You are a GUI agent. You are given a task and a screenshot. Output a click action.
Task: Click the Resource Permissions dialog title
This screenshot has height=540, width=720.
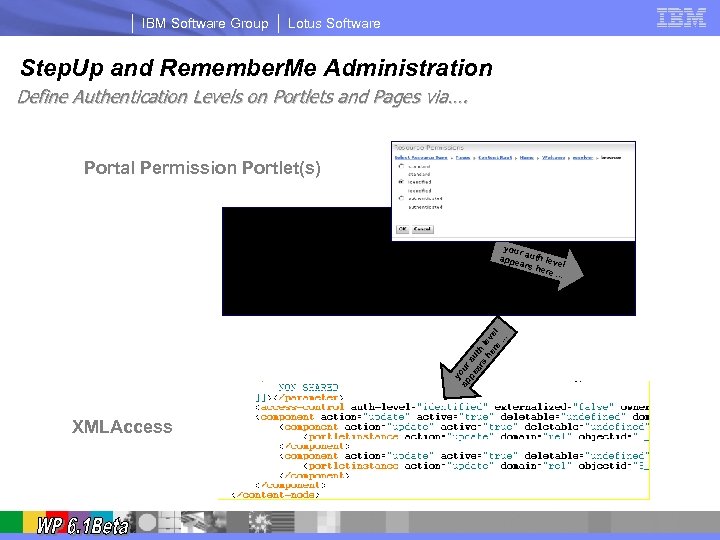429,147
